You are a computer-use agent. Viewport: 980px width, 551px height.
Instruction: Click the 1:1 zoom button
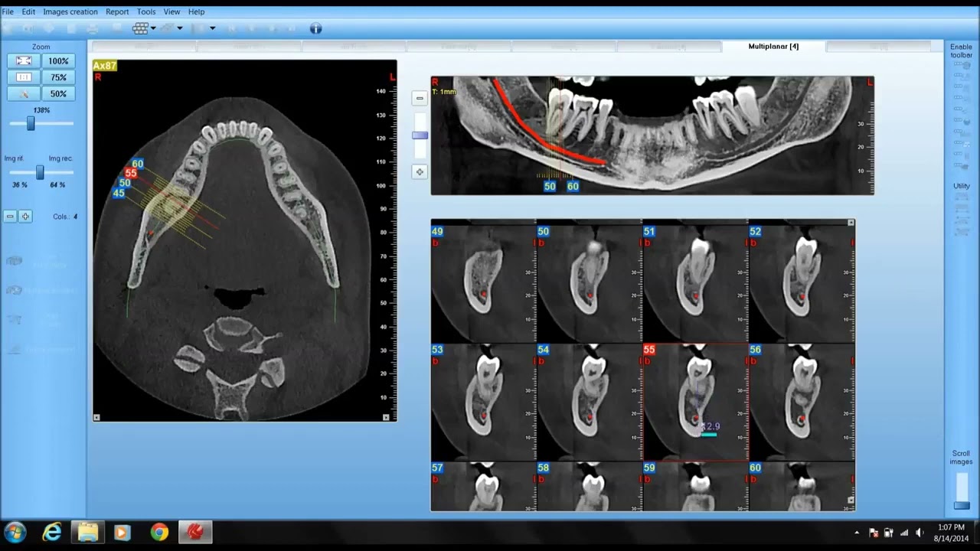pyautogui.click(x=24, y=77)
